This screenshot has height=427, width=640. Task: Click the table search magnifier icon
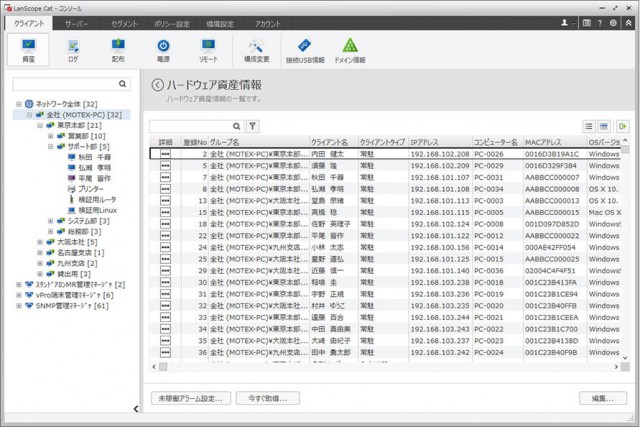tap(236, 126)
